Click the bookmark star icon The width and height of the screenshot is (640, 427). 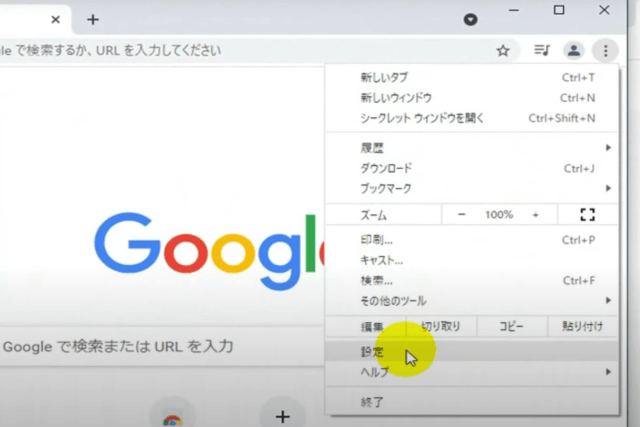[x=503, y=51]
